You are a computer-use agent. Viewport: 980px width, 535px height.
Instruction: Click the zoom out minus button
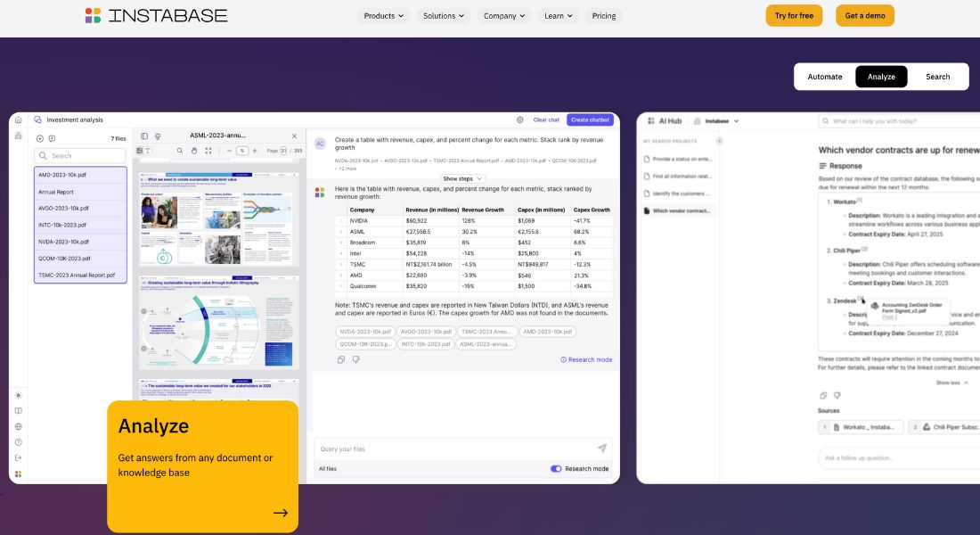click(229, 151)
